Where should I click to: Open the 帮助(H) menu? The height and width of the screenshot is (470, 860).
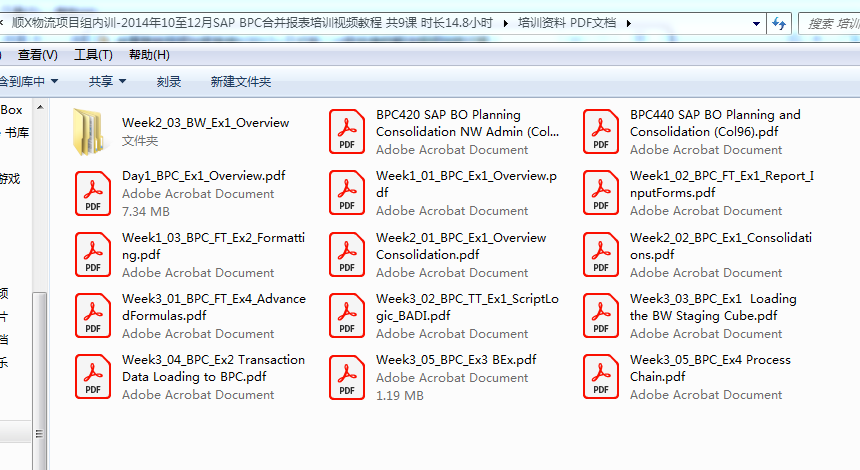(149, 55)
